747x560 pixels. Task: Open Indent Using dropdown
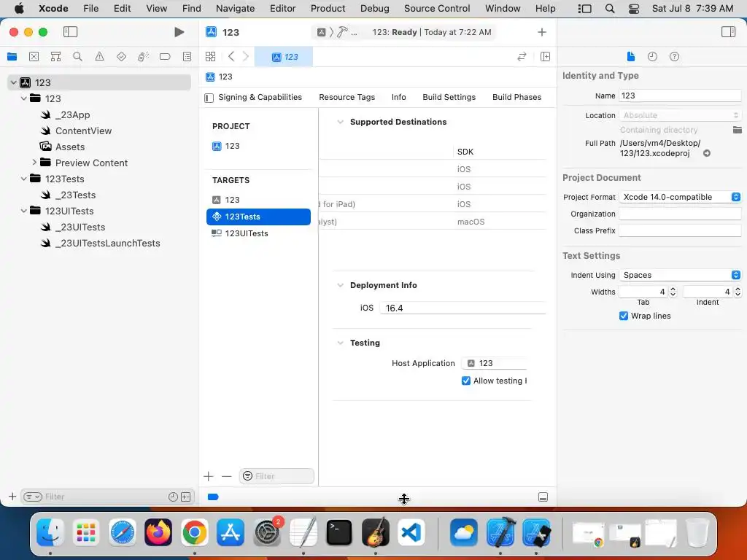[x=680, y=275]
